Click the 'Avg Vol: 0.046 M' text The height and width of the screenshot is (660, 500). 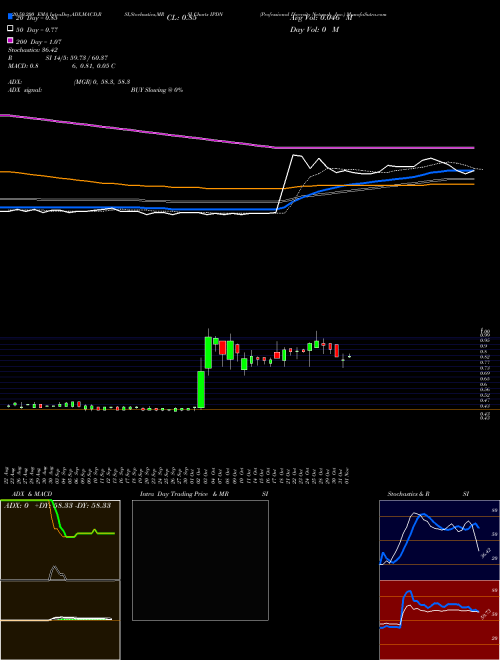[x=321, y=18]
